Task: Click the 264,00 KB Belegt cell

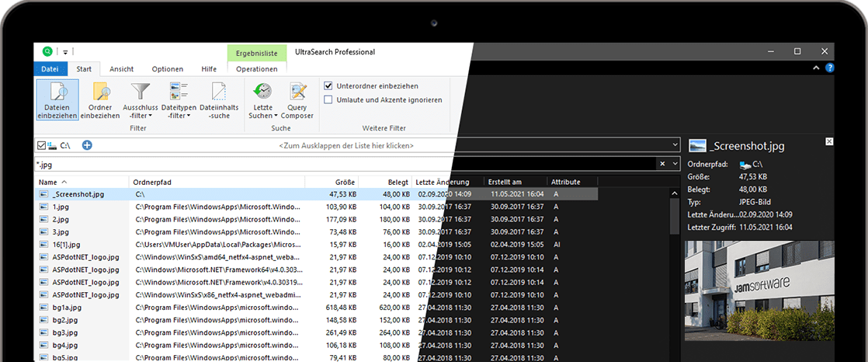Action: point(395,332)
